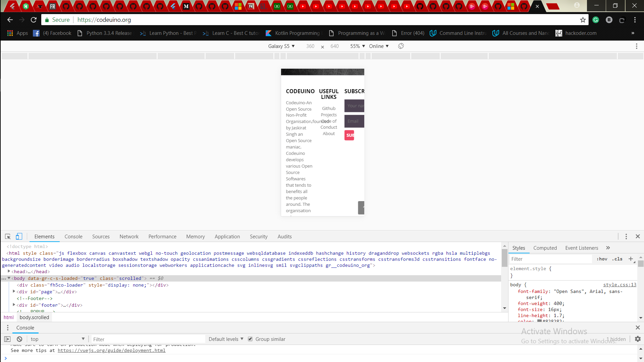This screenshot has height=362, width=644.
Task: Open the vuejs.org deployment guide link
Action: (111, 351)
